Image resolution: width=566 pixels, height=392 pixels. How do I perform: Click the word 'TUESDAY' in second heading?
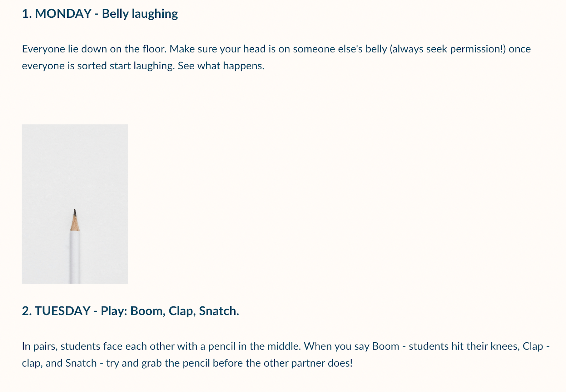(63, 311)
